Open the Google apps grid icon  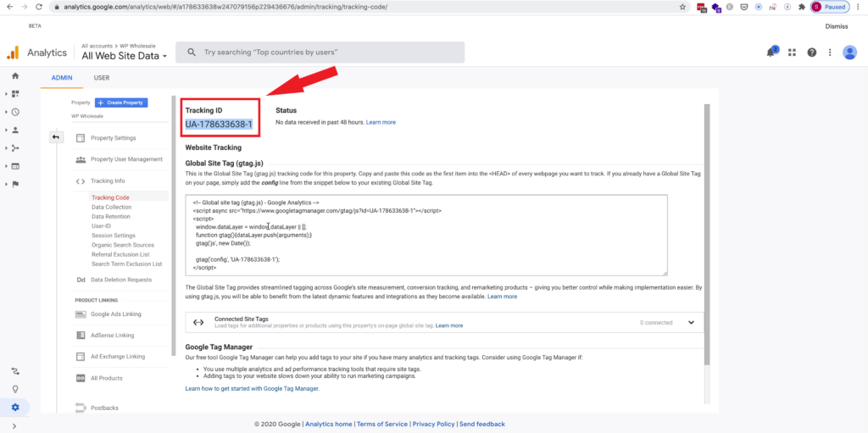[793, 52]
